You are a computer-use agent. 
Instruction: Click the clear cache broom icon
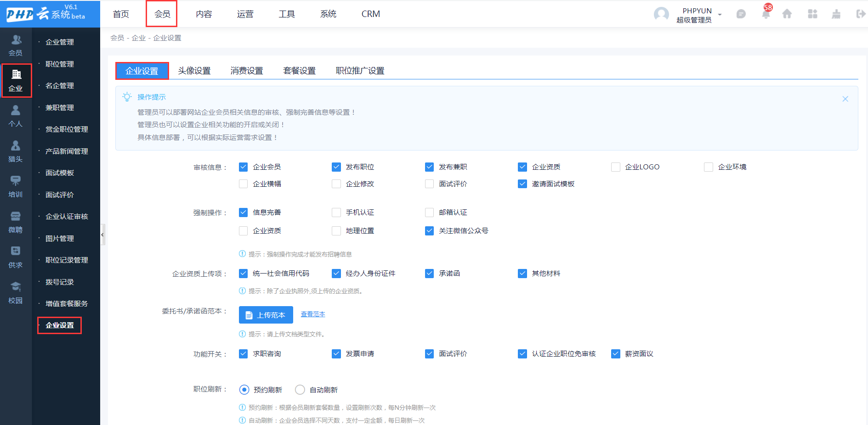click(x=836, y=14)
